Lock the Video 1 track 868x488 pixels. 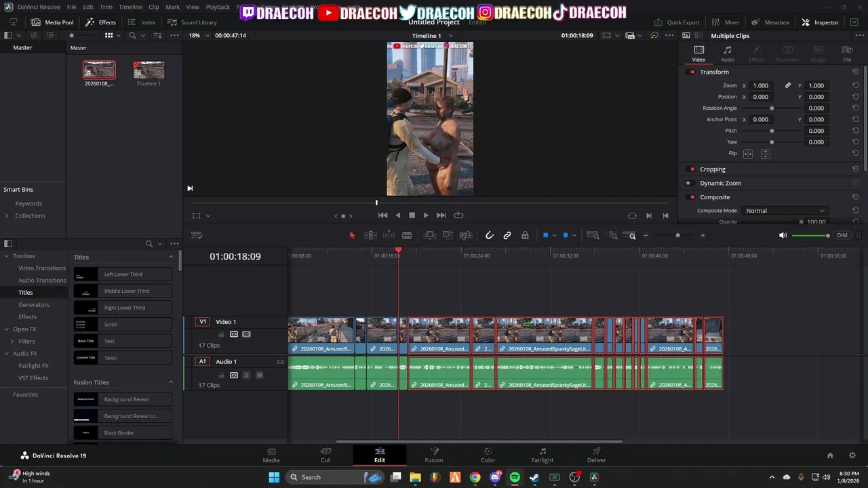point(221,334)
